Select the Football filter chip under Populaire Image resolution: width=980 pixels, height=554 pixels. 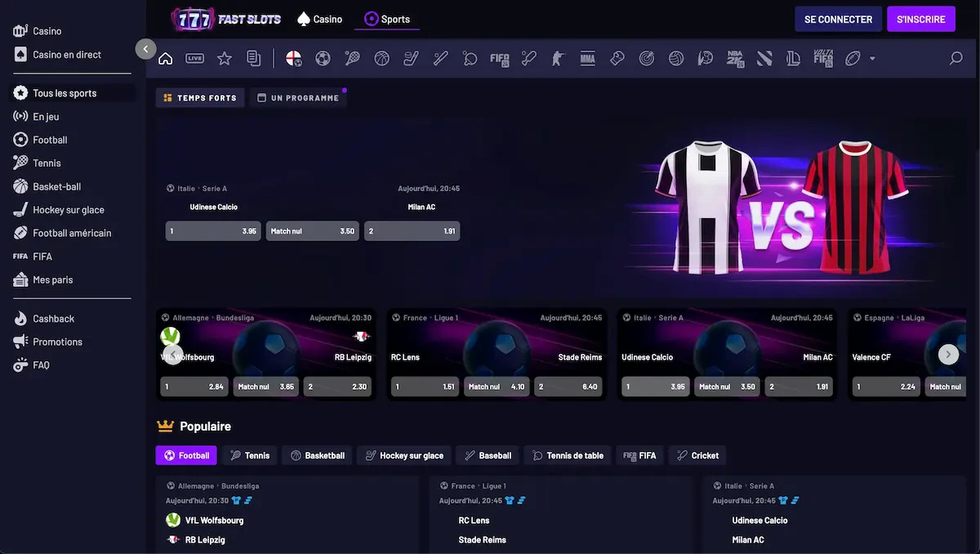pyautogui.click(x=186, y=455)
